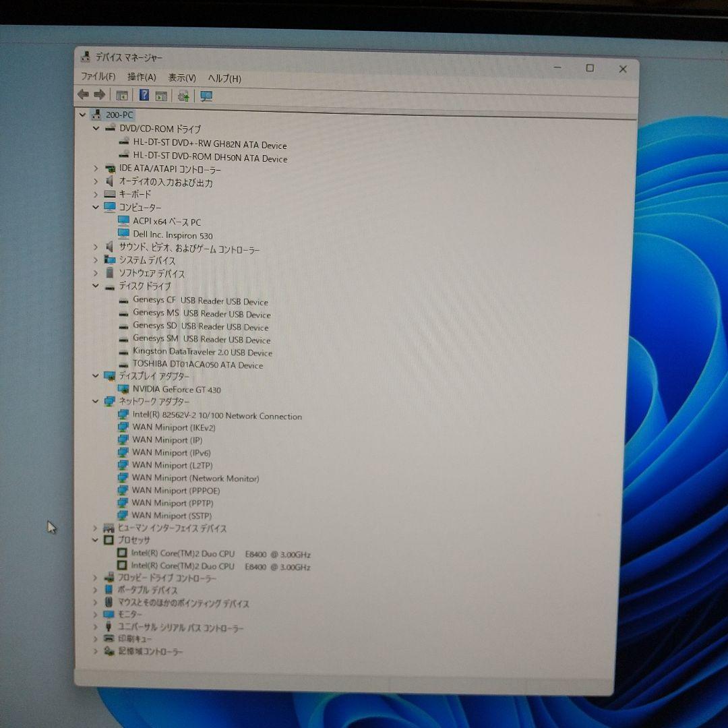728x728 pixels.
Task: Click the action pane toolbar icon
Action: 161,96
